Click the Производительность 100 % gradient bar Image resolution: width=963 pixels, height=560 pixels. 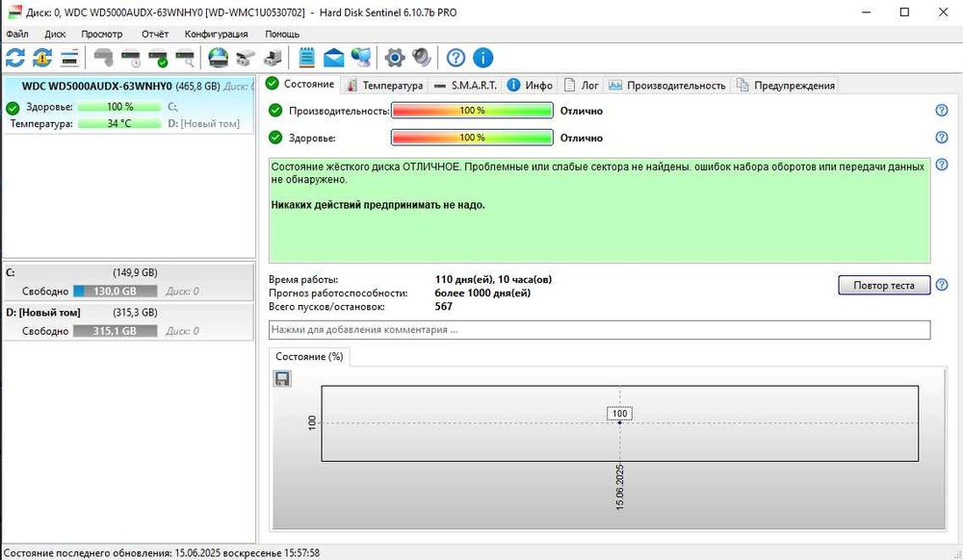[472, 111]
